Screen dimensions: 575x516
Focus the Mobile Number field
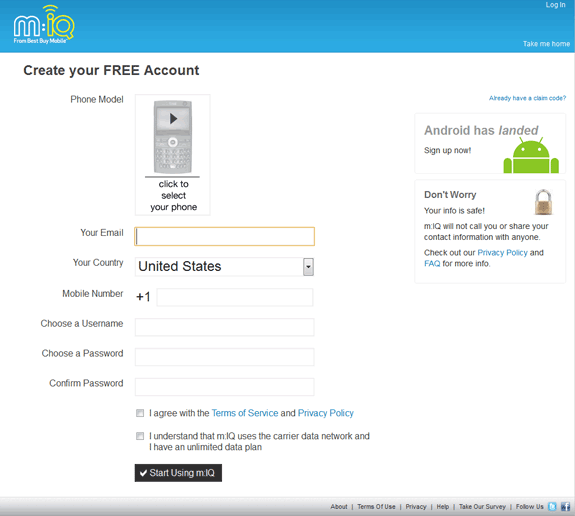[x=235, y=297]
